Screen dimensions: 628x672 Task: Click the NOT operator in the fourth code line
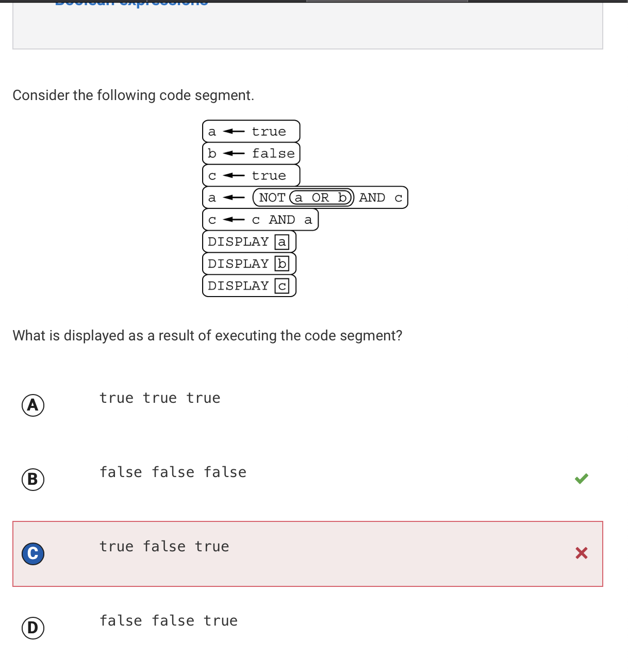272,198
